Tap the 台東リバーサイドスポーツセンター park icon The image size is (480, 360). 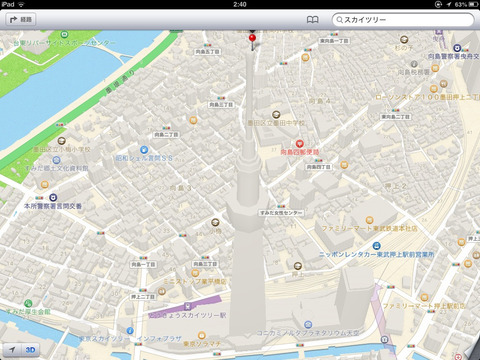coord(64,34)
